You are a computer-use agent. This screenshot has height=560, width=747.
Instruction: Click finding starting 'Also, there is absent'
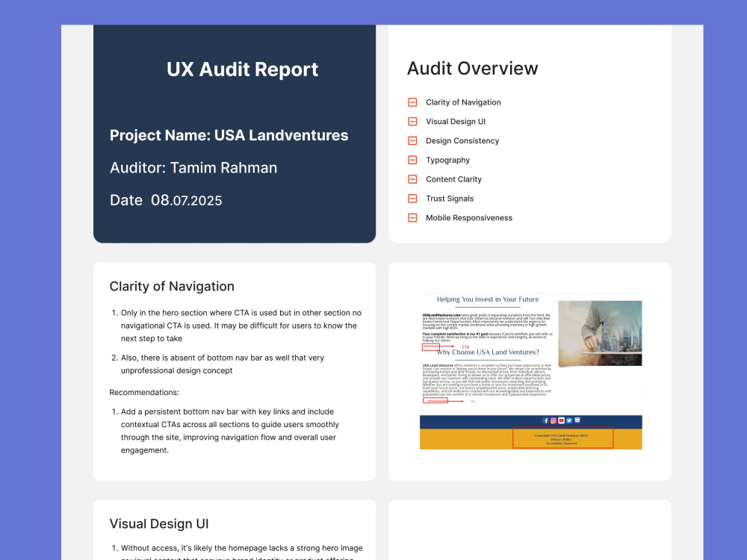(223, 364)
